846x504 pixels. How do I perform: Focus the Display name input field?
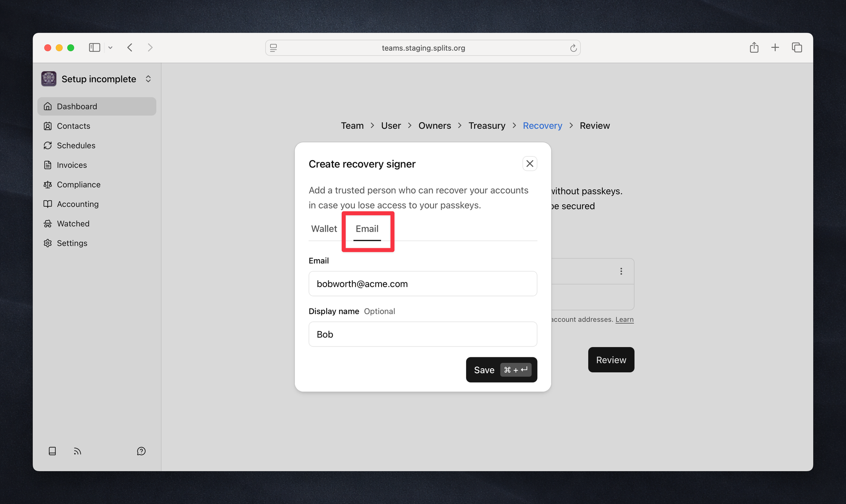click(423, 334)
